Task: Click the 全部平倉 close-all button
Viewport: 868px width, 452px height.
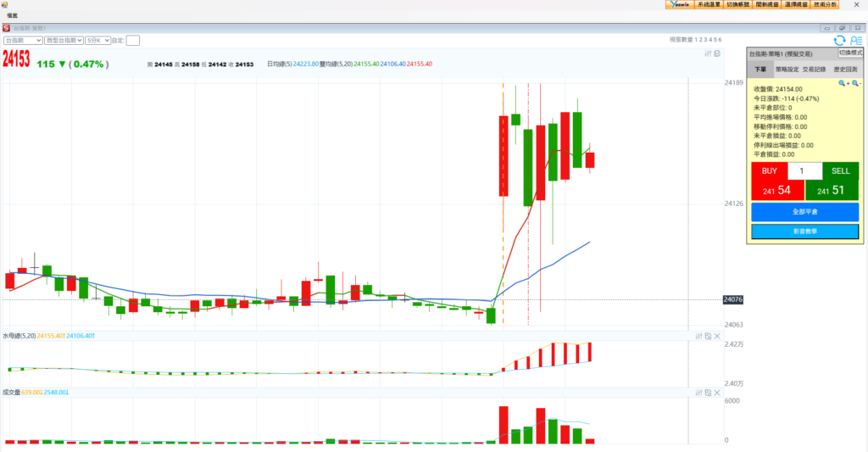Action: pyautogui.click(x=804, y=212)
